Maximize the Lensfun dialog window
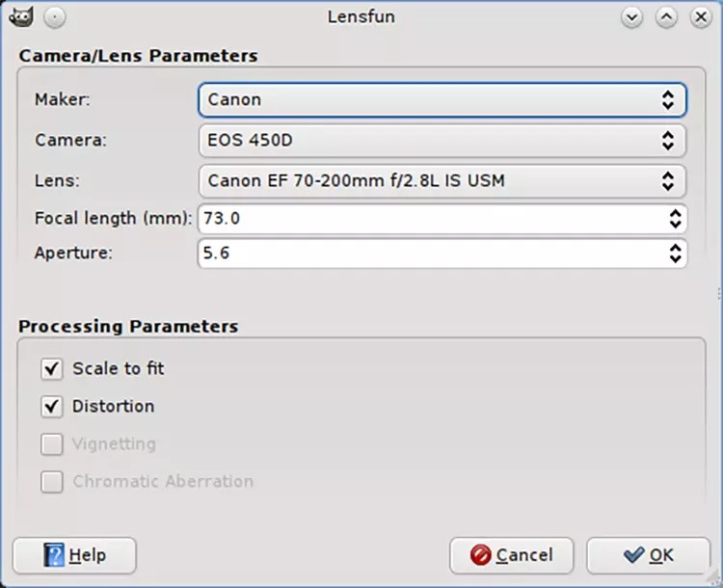The width and height of the screenshot is (723, 588). pos(666,16)
